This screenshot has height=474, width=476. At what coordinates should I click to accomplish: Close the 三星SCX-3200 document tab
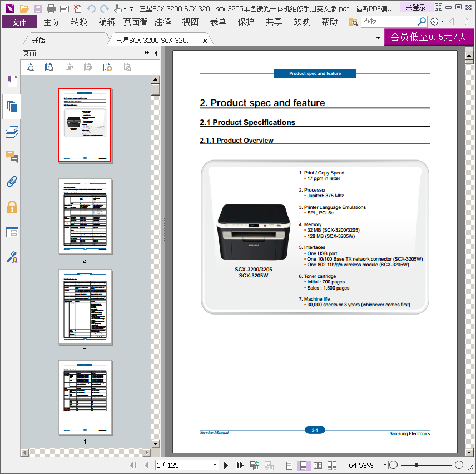coord(205,41)
